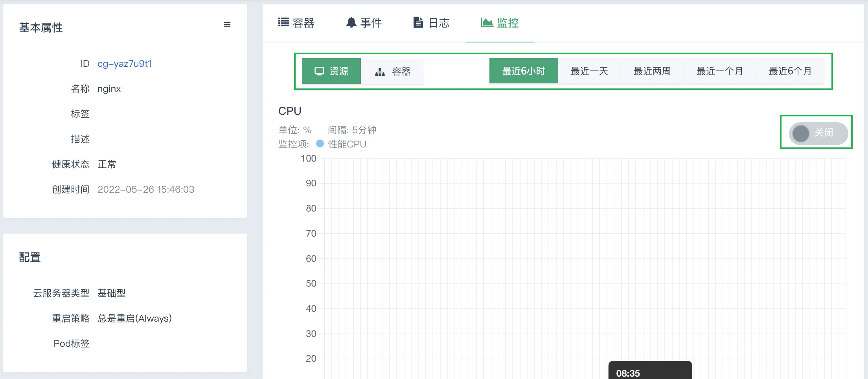Screen dimensions: 868x379
Task: Click the 正常 health status value
Action: pos(107,164)
